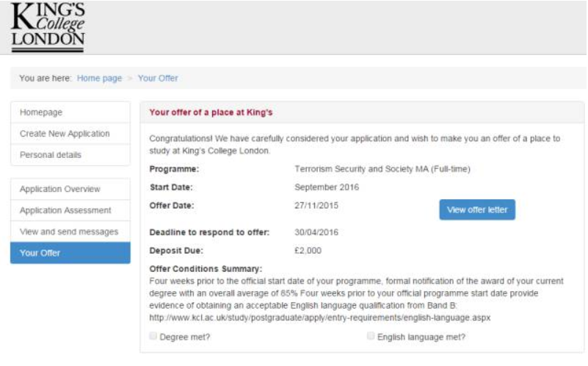Viewport: 588px width, 366px height.
Task: Click the Deposit Due amount £2,000
Action: point(309,251)
